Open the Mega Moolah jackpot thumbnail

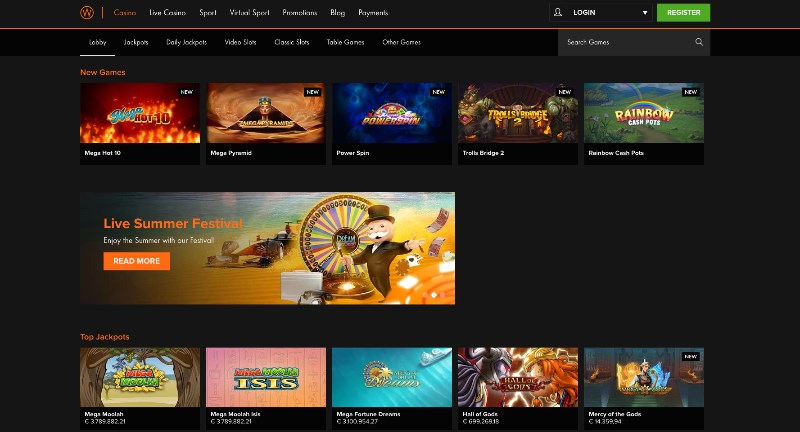pos(140,377)
